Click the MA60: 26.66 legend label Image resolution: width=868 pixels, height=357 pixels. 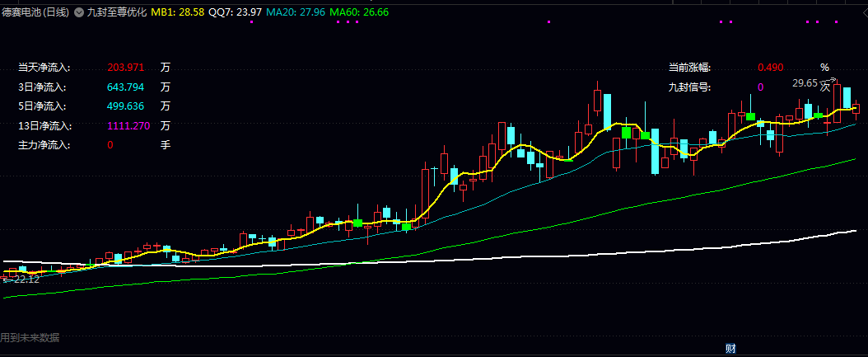tap(359, 12)
